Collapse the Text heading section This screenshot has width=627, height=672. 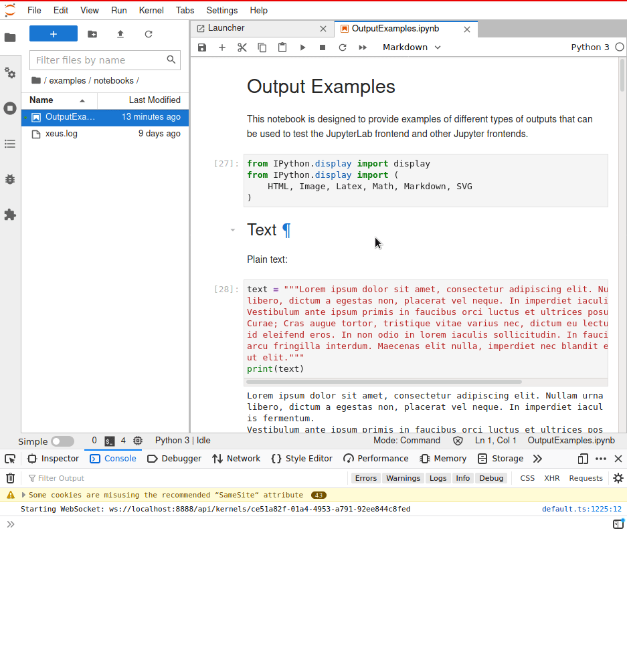click(x=233, y=230)
